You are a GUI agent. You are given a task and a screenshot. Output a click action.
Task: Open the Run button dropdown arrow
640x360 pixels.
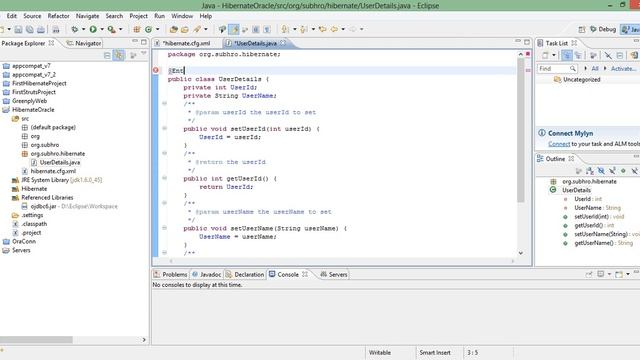click(x=102, y=29)
